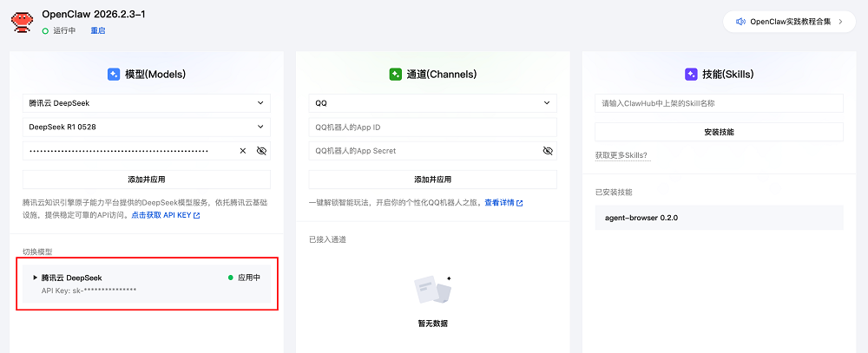Click the Models 添加并应用 button
The height and width of the screenshot is (353, 868).
[x=147, y=180]
